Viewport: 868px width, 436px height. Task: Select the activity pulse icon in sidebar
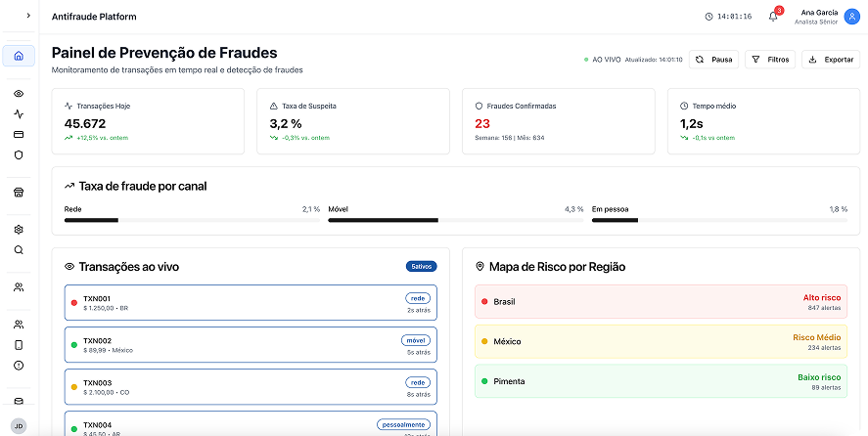19,113
